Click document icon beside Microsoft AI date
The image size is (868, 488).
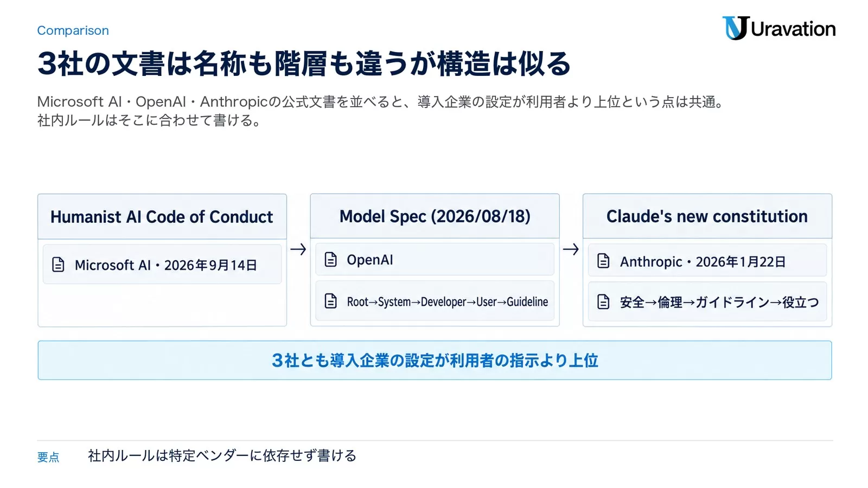58,265
